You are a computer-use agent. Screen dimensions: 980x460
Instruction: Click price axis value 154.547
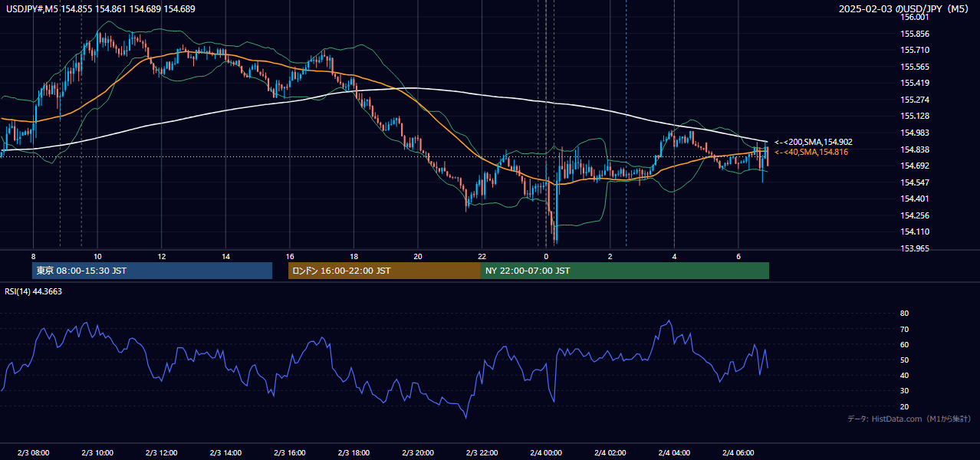tap(915, 182)
